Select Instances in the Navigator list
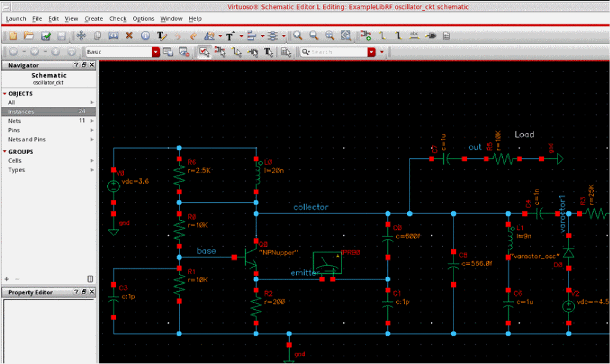The image size is (610, 364). pos(22,112)
